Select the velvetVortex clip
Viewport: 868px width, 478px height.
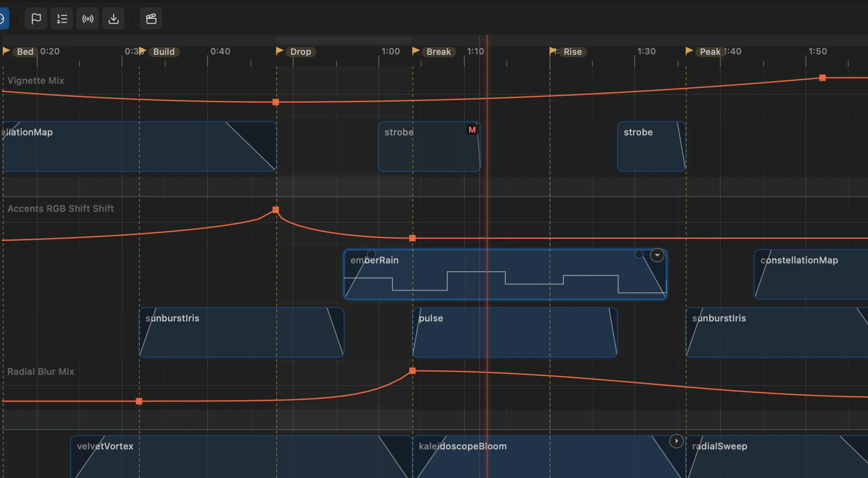tap(241, 457)
